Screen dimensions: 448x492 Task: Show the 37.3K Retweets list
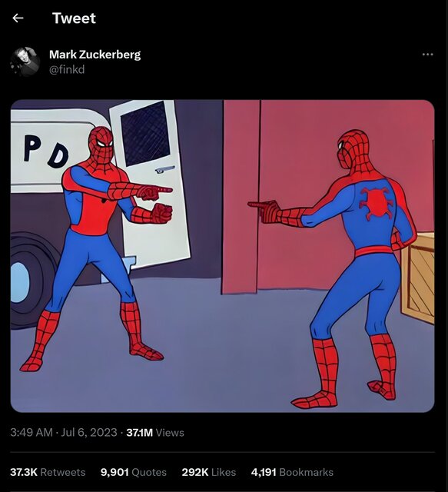pos(48,472)
